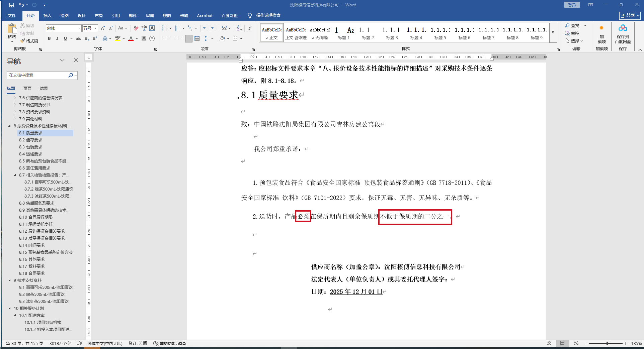Decrease the paragraph indent
644x349 pixels.
[x=206, y=28]
